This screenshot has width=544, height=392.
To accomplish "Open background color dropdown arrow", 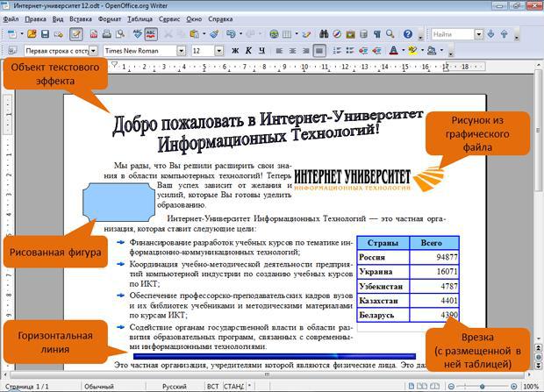I will point(441,51).
